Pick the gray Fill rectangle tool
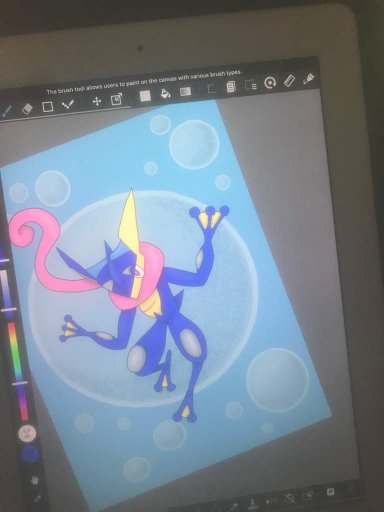The image size is (384, 512). point(145,96)
